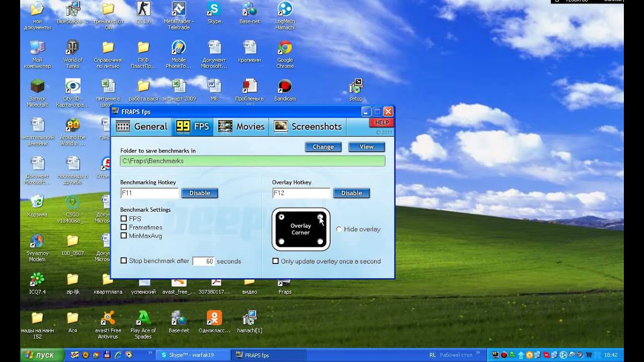This screenshot has width=644, height=362.
Task: Click Change for benchmarks folder
Action: [x=323, y=147]
